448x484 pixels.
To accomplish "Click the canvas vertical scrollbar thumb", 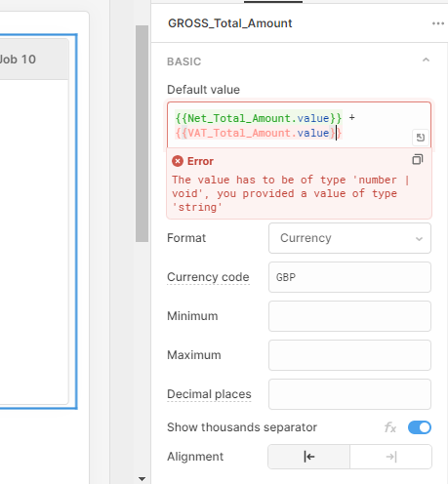I will tap(142, 134).
